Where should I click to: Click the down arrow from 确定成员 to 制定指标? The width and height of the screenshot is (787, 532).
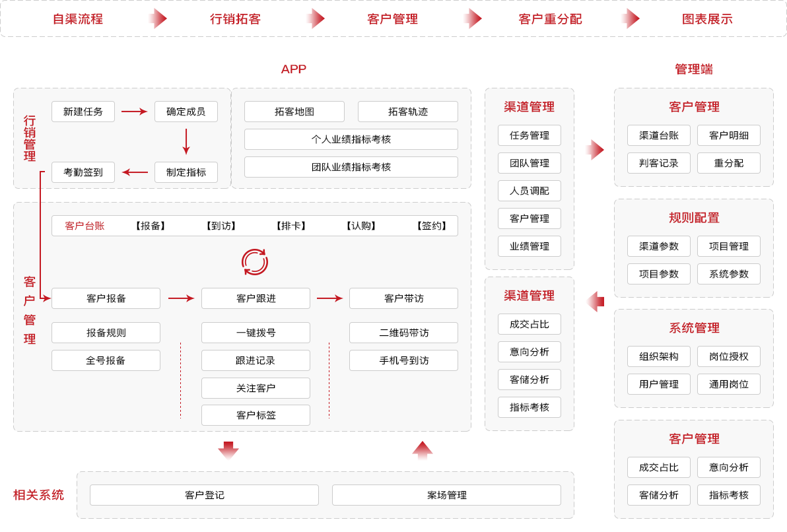tap(186, 141)
